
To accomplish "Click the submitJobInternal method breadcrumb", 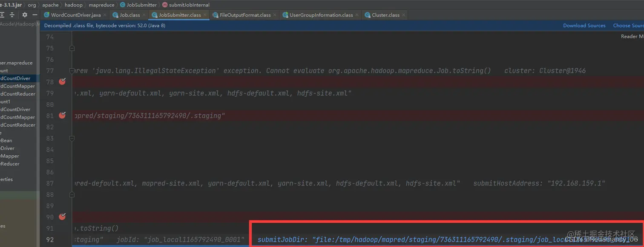I will (186, 5).
